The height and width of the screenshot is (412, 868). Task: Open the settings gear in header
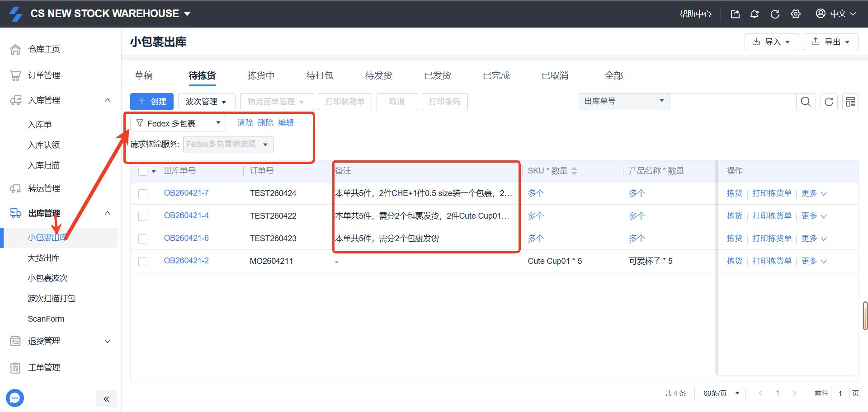point(796,14)
